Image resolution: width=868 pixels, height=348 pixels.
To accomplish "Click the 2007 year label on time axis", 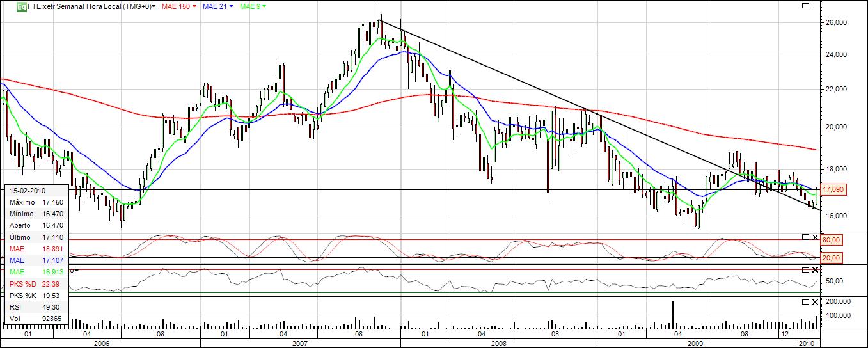I will [x=299, y=344].
